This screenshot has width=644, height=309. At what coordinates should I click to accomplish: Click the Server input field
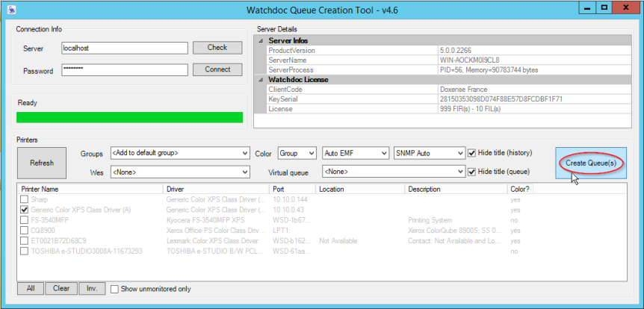click(x=123, y=48)
